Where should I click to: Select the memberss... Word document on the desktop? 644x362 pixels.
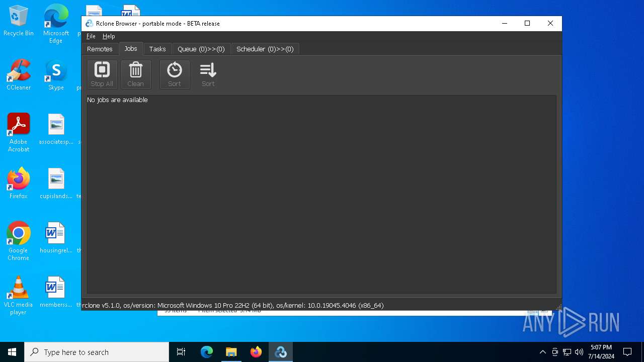[56, 293]
